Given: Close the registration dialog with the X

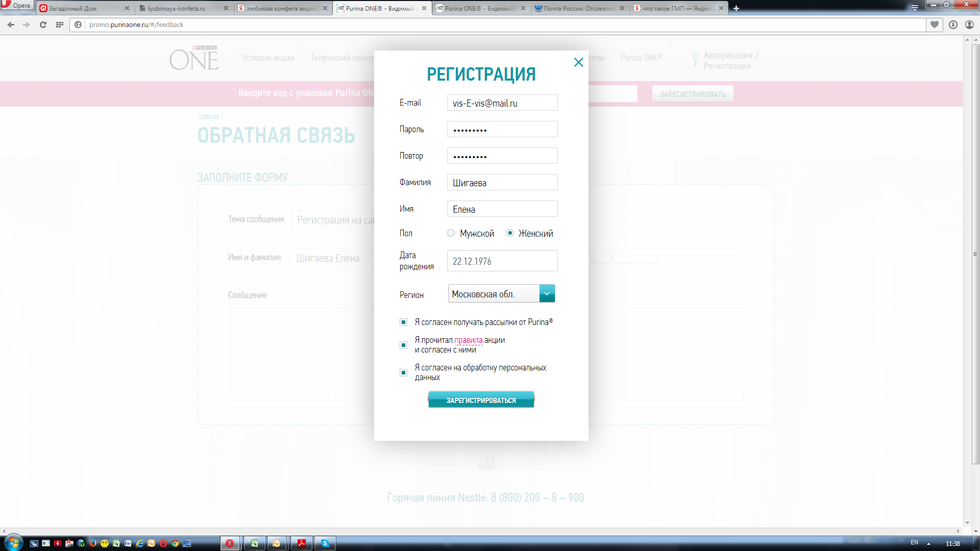Looking at the screenshot, I should click(x=578, y=62).
